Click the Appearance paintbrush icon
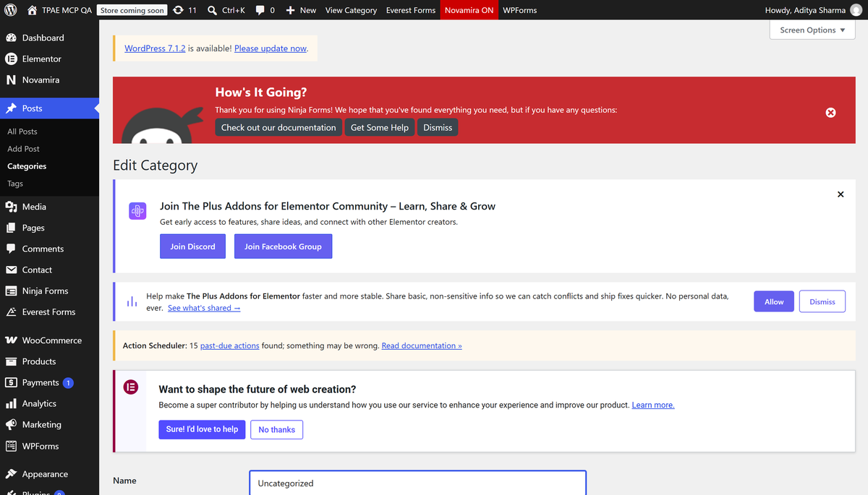 11,474
